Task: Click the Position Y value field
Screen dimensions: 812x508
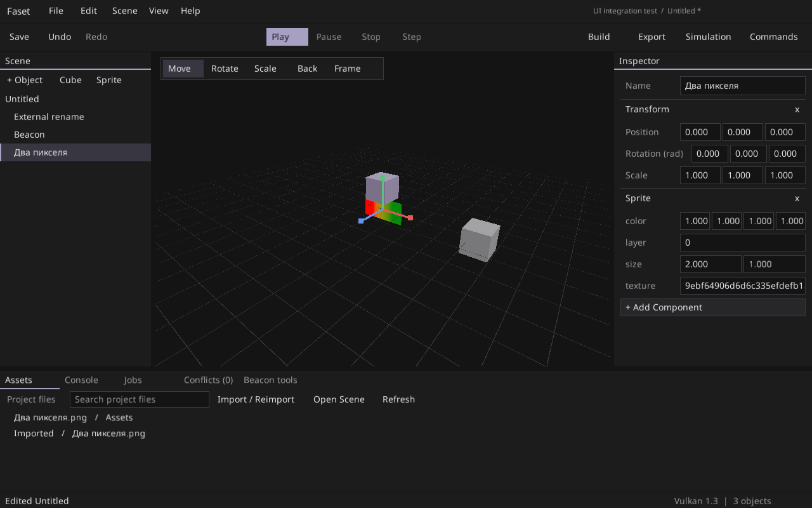Action: coord(742,132)
